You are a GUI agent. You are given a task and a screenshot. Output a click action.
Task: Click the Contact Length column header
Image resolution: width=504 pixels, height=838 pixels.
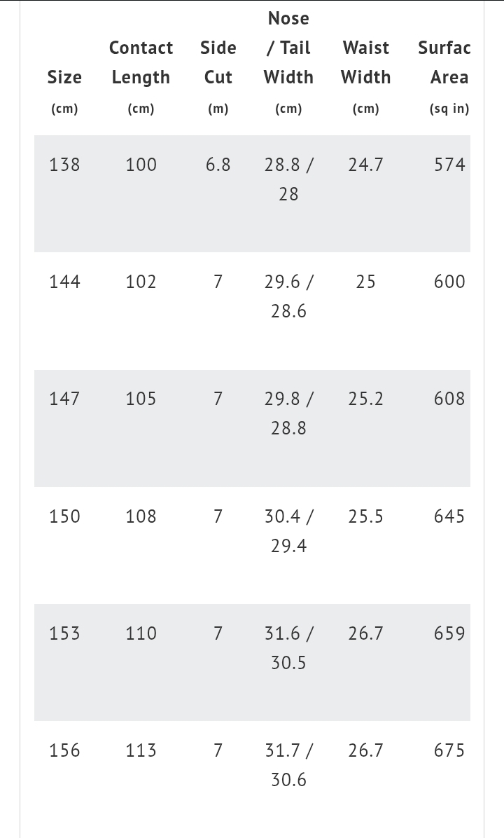(x=141, y=62)
